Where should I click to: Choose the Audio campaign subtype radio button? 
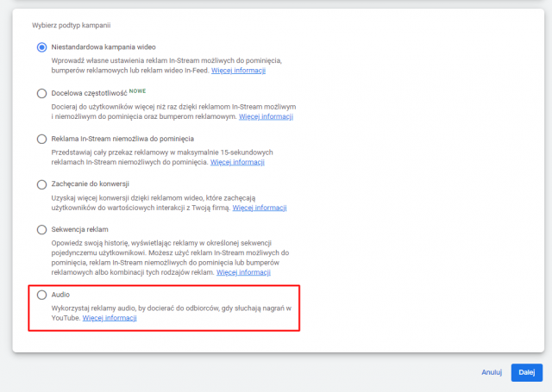(41, 295)
